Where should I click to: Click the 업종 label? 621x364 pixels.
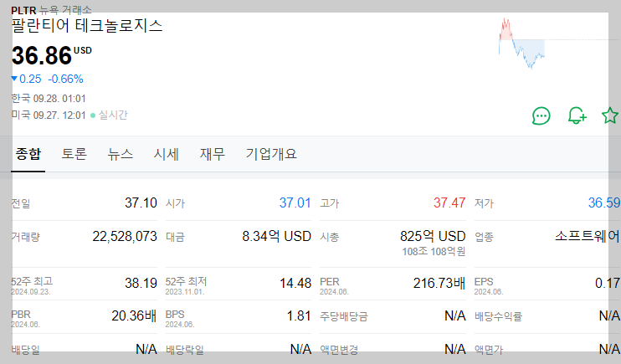484,238
